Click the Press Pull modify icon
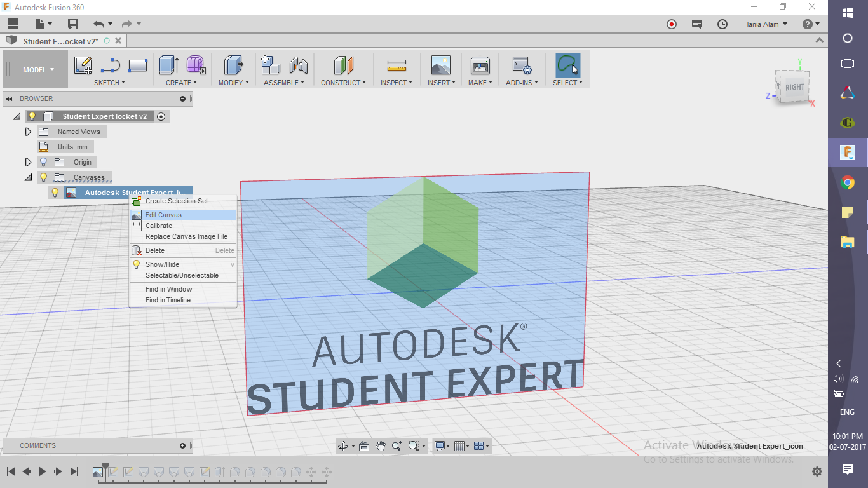868x488 pixels. click(234, 65)
